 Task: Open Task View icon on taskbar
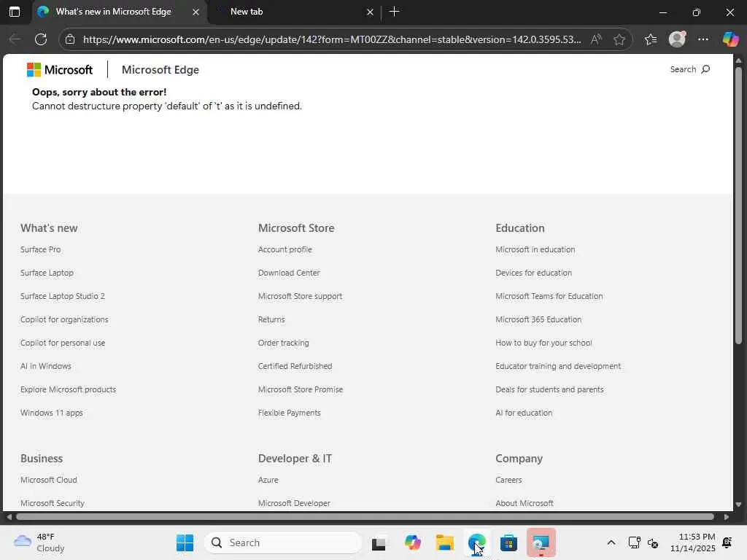pyautogui.click(x=379, y=542)
